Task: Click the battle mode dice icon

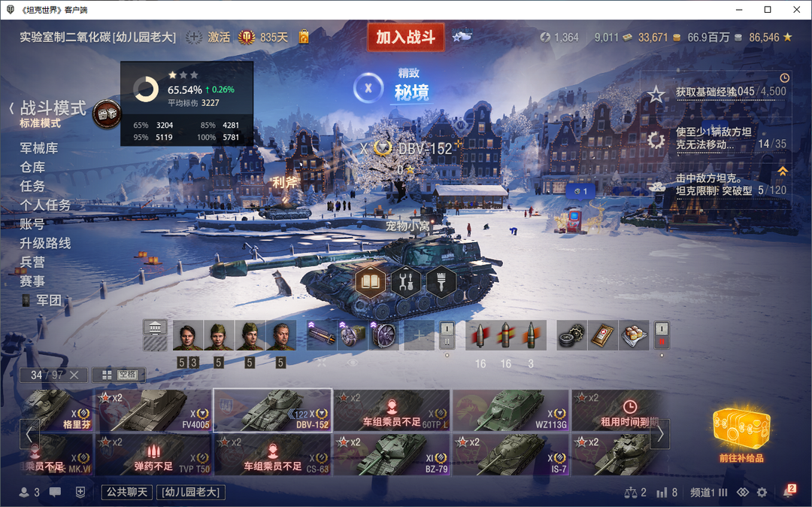Action: [x=107, y=114]
